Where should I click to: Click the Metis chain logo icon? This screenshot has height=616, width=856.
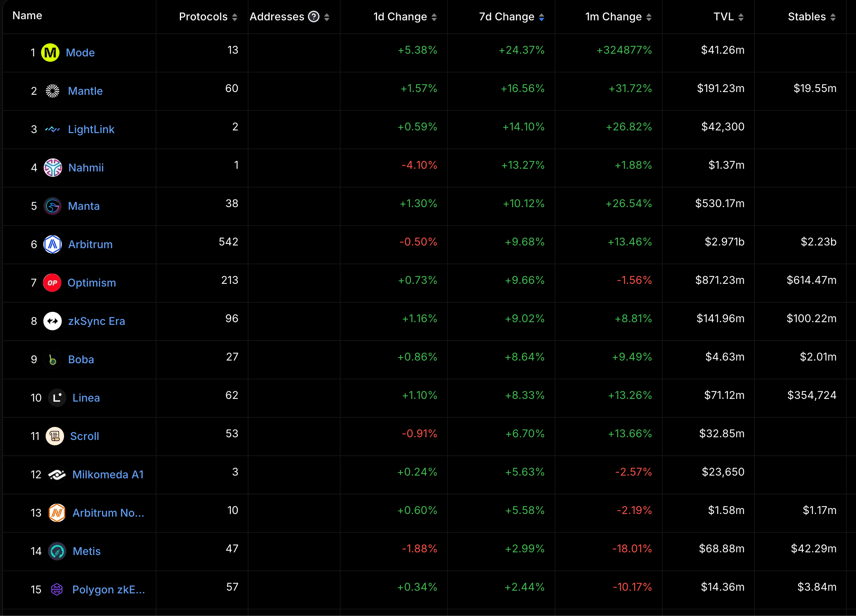(57, 551)
